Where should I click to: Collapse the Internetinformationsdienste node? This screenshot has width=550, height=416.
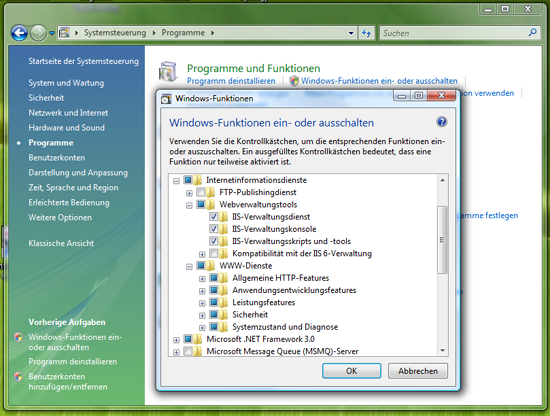tap(176, 181)
